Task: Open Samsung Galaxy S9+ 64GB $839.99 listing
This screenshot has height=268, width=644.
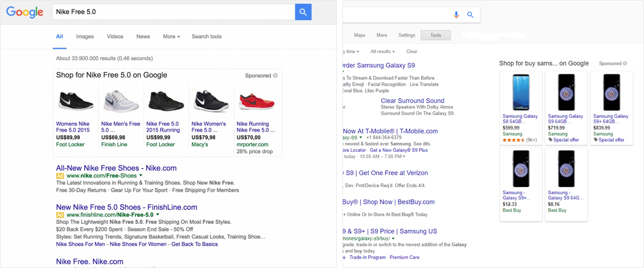Action: coord(611,119)
